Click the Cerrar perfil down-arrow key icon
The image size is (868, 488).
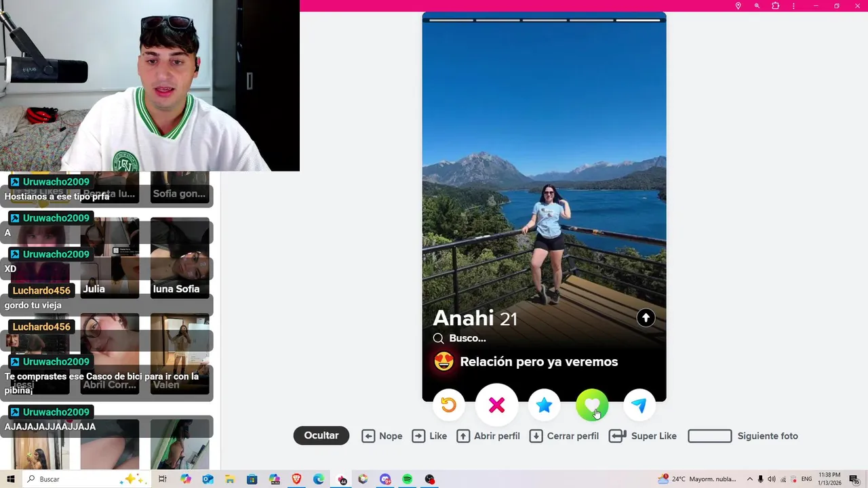coord(536,436)
